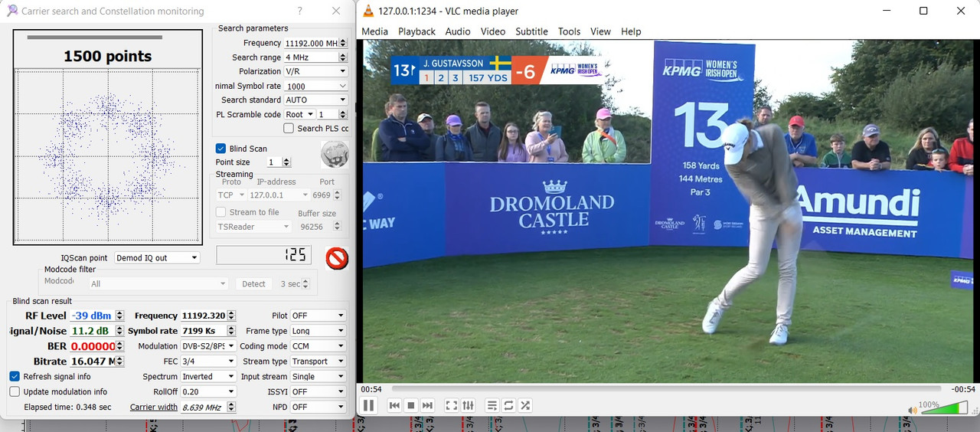980x432 pixels.
Task: Click the search Frequency input field
Action: click(x=311, y=43)
